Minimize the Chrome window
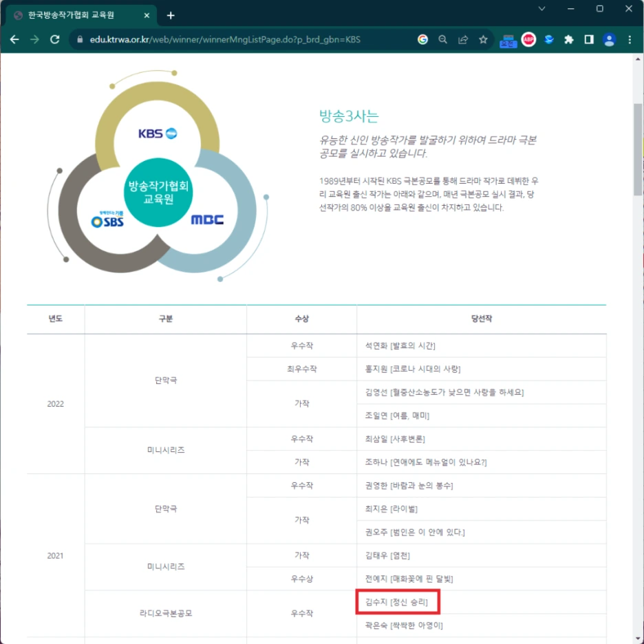 point(571,9)
